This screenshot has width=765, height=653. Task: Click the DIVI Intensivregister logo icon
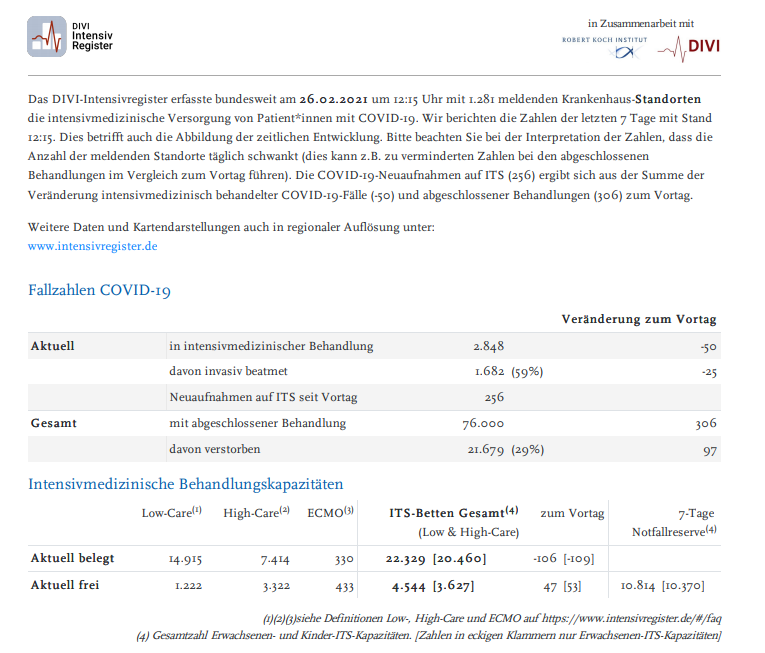[x=46, y=36]
